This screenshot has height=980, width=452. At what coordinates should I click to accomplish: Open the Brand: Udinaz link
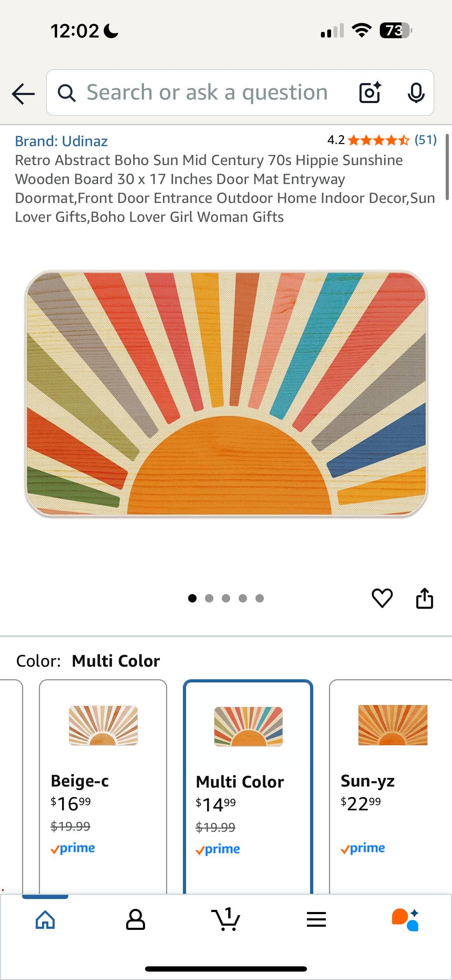(61, 141)
